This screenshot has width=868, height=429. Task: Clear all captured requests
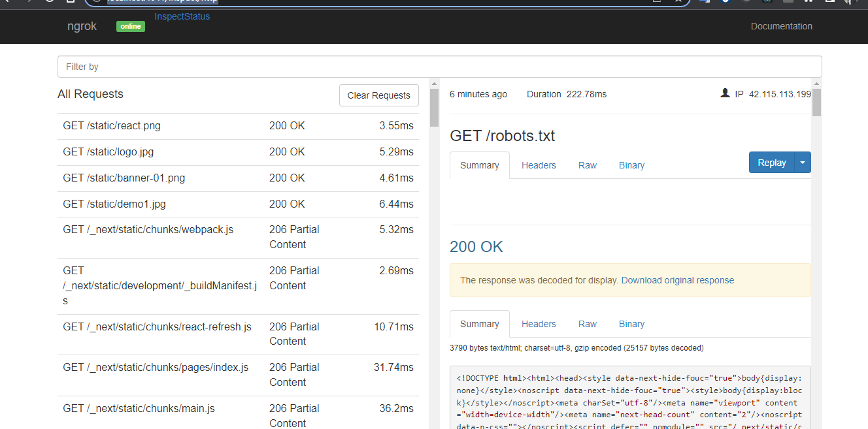click(378, 95)
